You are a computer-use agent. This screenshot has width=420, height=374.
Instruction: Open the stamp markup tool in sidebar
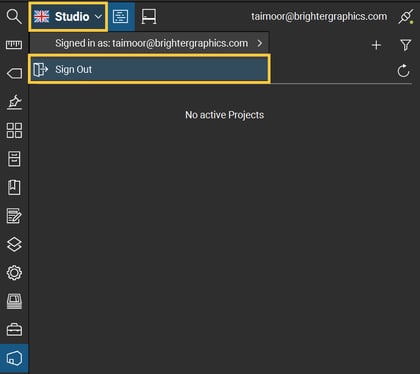pyautogui.click(x=14, y=102)
